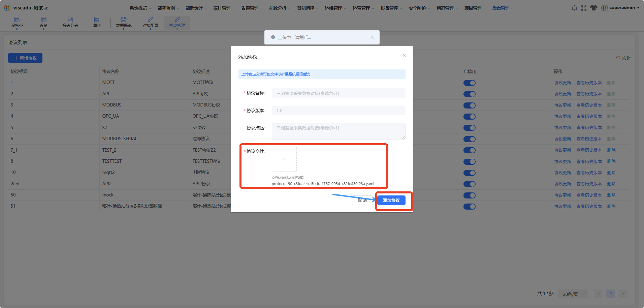Click plus upload box for 协议文件
This screenshot has width=644, height=308.
(284, 159)
